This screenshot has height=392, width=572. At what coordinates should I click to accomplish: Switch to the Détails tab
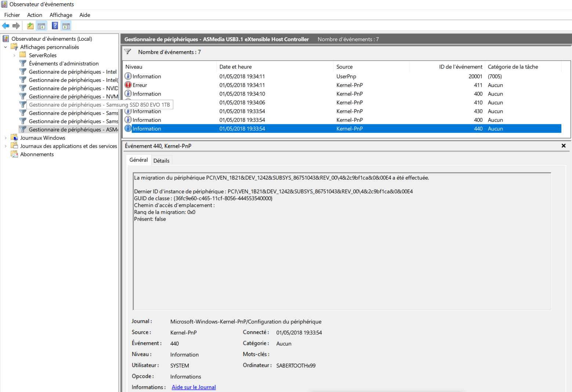[162, 161]
